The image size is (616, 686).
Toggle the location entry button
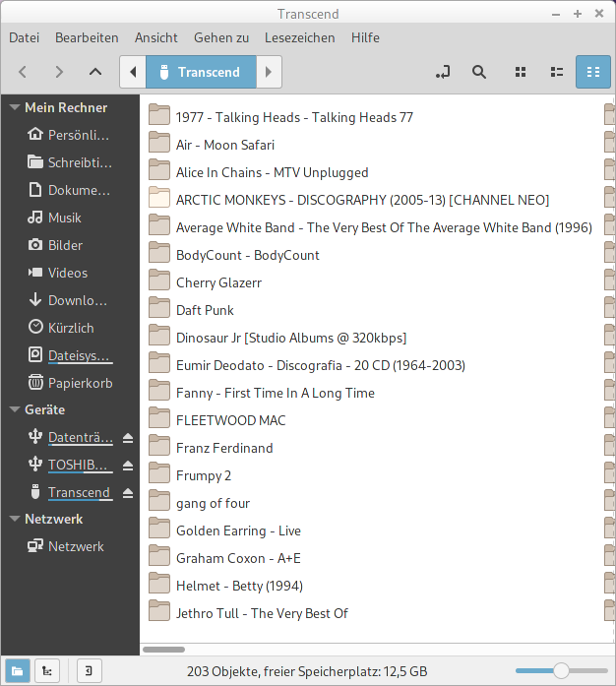[443, 72]
